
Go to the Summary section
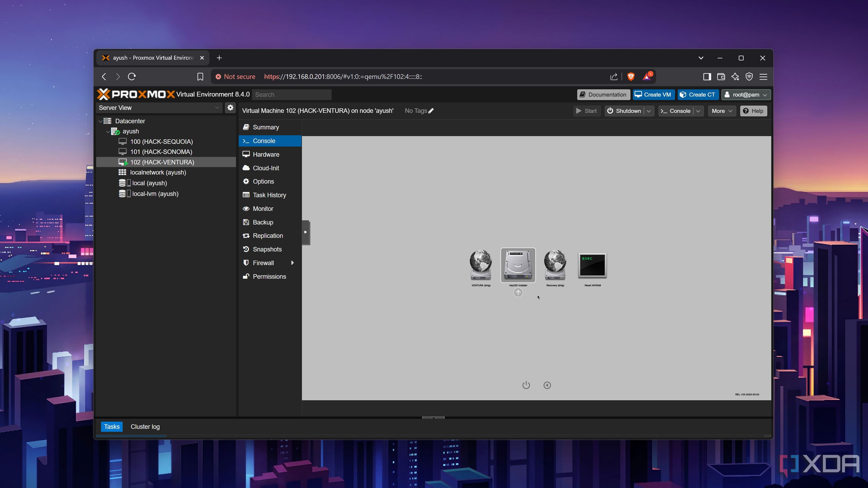(270, 127)
